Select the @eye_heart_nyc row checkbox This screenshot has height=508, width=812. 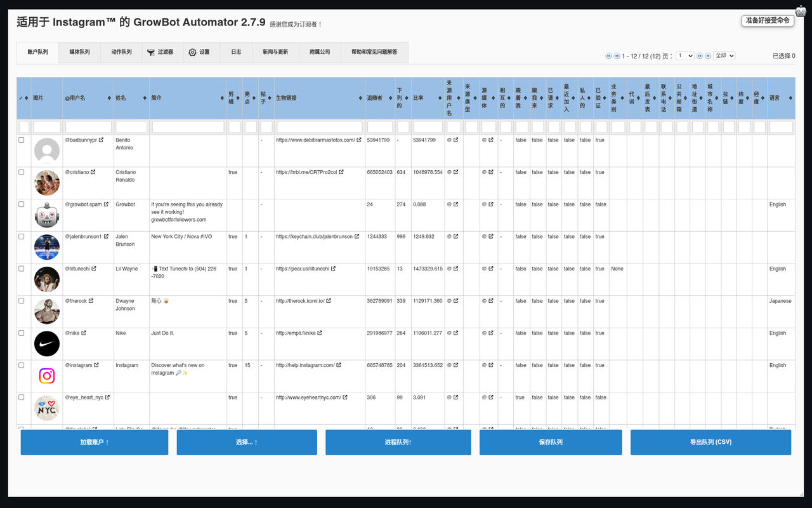pyautogui.click(x=22, y=398)
